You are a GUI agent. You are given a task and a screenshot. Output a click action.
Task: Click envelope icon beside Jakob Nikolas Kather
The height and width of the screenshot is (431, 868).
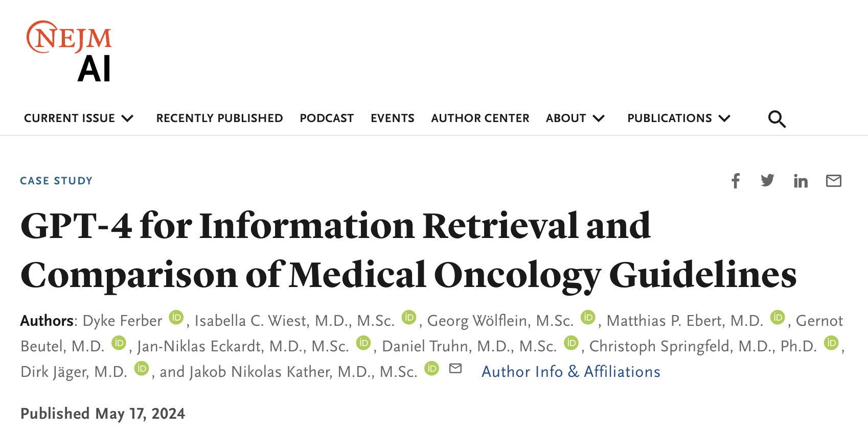(x=455, y=368)
